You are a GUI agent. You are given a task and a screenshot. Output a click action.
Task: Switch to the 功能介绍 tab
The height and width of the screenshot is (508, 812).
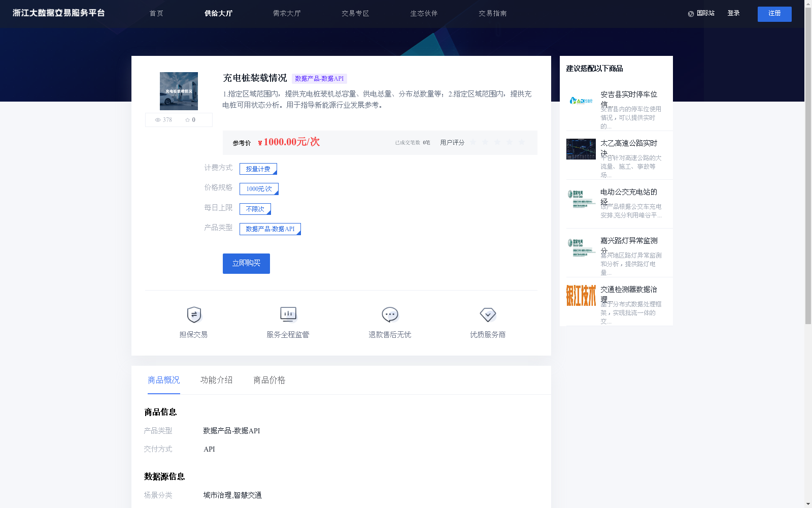point(217,380)
